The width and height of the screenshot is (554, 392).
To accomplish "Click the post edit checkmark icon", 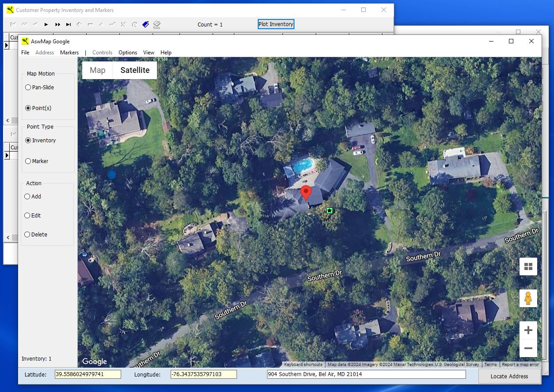I will [112, 24].
